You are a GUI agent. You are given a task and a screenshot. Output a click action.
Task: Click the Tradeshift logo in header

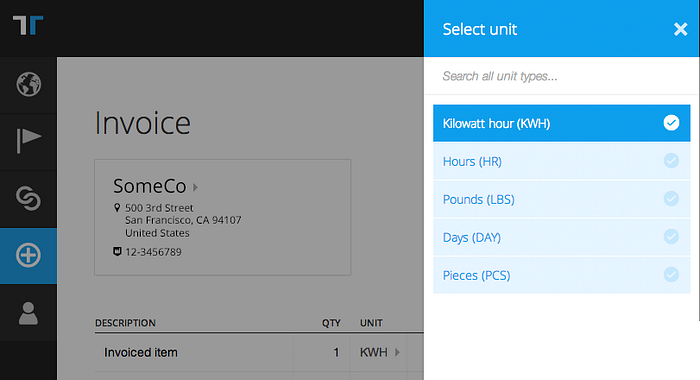pyautogui.click(x=28, y=25)
